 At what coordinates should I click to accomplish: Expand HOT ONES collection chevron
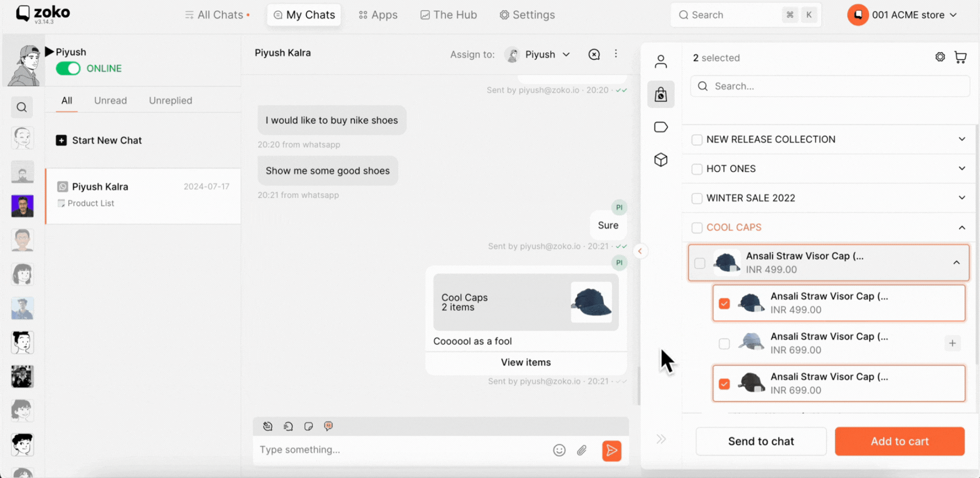tap(962, 168)
